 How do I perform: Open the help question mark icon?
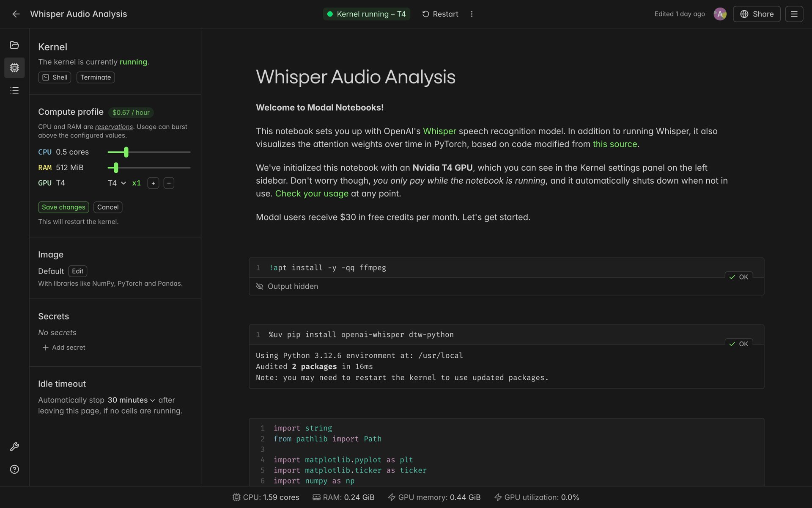pyautogui.click(x=14, y=469)
